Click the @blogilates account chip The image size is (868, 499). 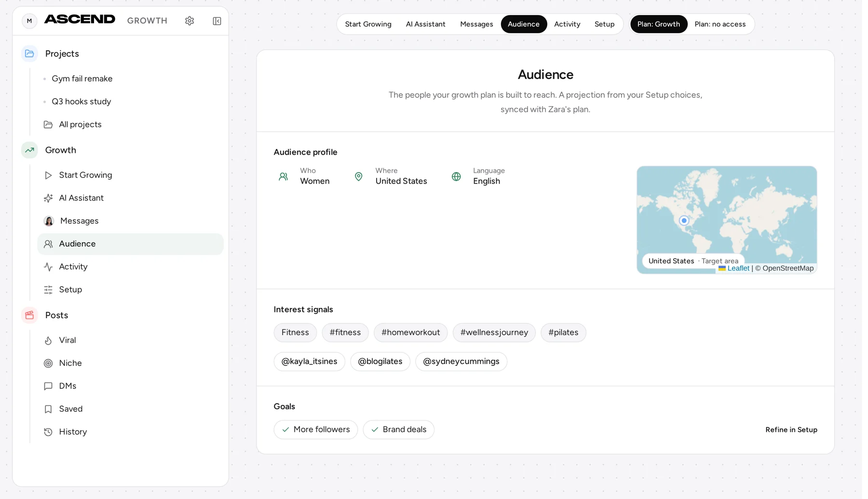[x=380, y=362]
